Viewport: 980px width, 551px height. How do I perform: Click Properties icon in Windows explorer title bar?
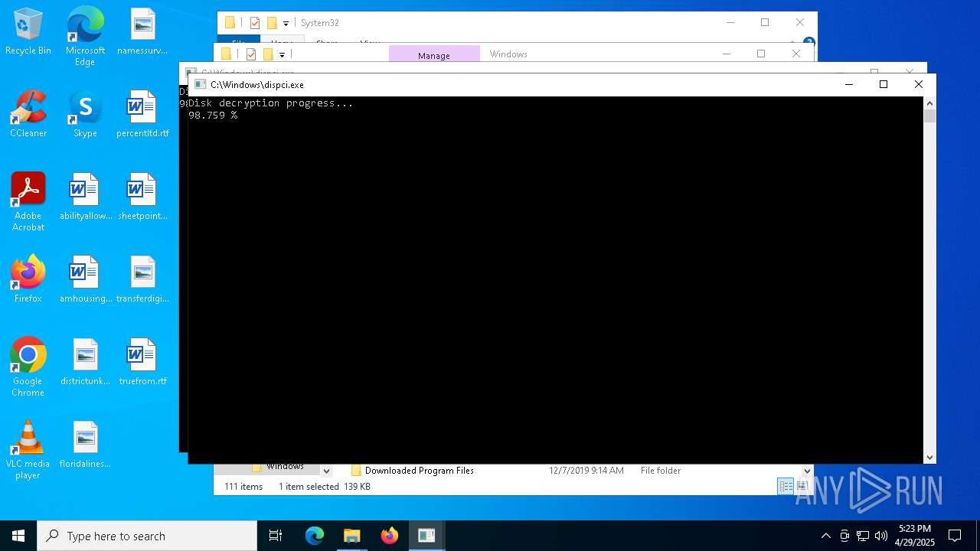tap(250, 54)
